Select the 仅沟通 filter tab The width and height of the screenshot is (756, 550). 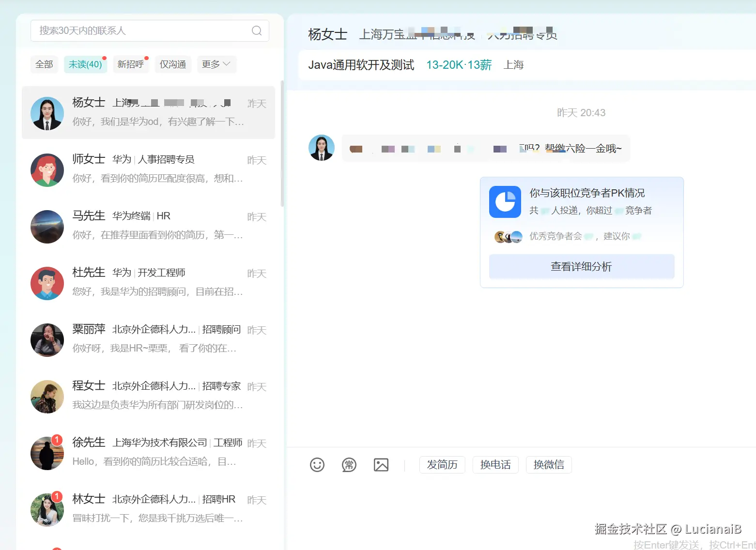click(x=173, y=64)
